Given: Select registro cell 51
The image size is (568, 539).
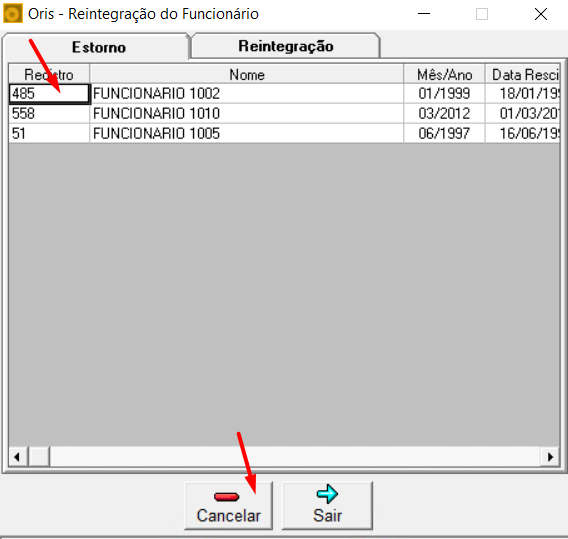Looking at the screenshot, I should [49, 134].
